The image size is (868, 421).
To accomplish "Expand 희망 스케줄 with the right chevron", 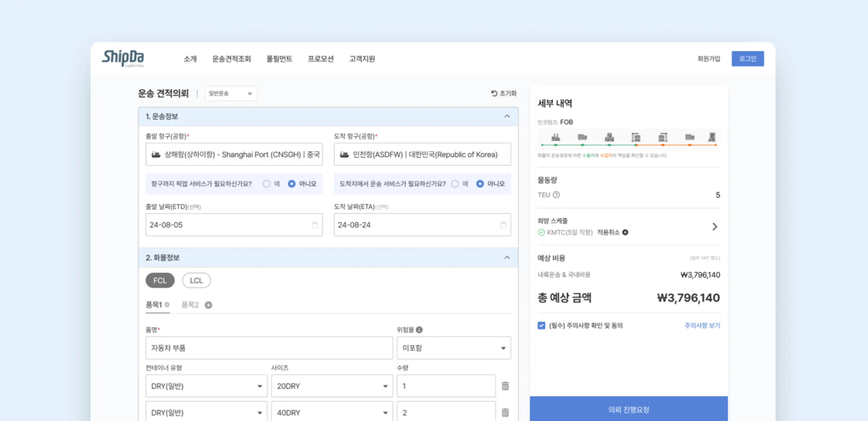I will click(x=715, y=226).
